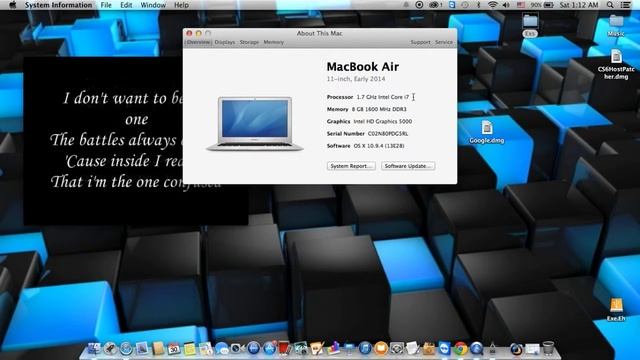Minimize the About This Mac window
This screenshot has height=360, width=640.
coord(198,33)
